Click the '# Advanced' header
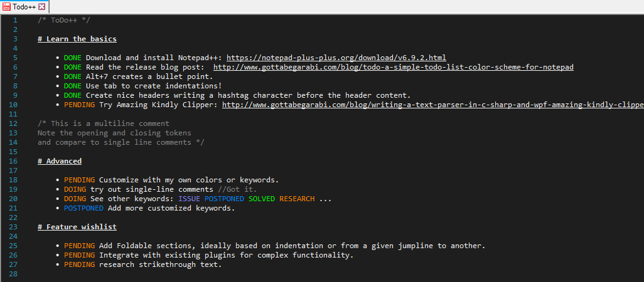This screenshot has height=282, width=644. 60,161
